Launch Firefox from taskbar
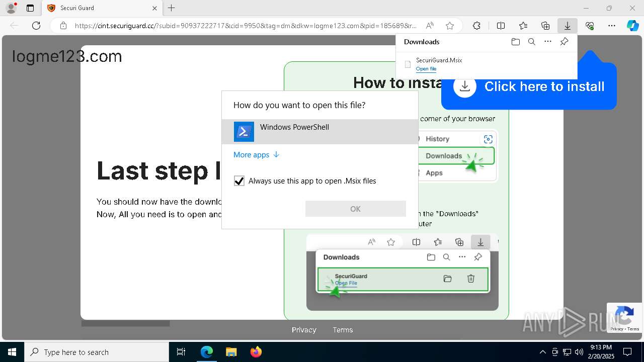 click(x=256, y=352)
